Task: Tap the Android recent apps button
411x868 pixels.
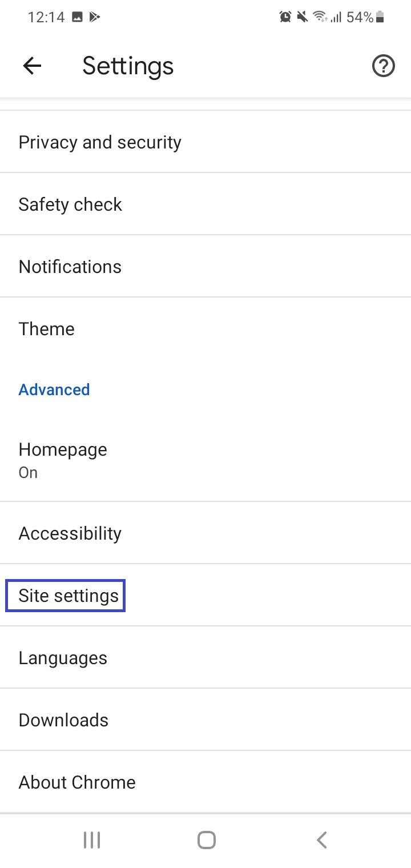Action: pyautogui.click(x=91, y=840)
